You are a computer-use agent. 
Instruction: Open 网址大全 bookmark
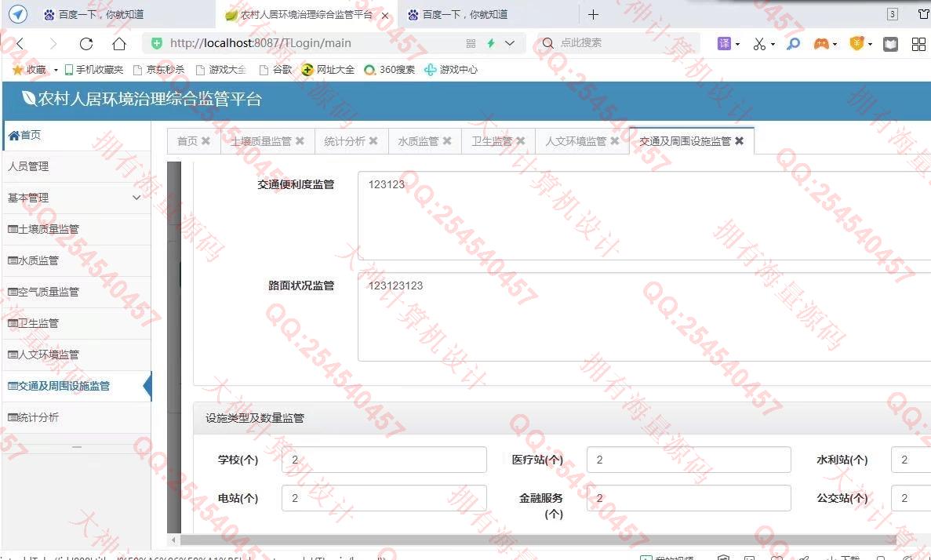tap(328, 70)
